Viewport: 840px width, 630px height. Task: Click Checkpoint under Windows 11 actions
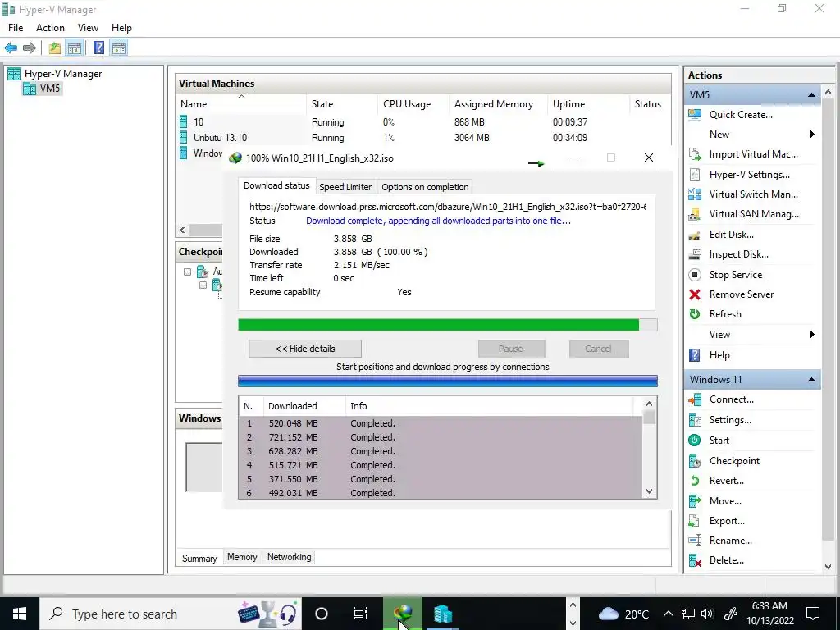click(x=734, y=461)
